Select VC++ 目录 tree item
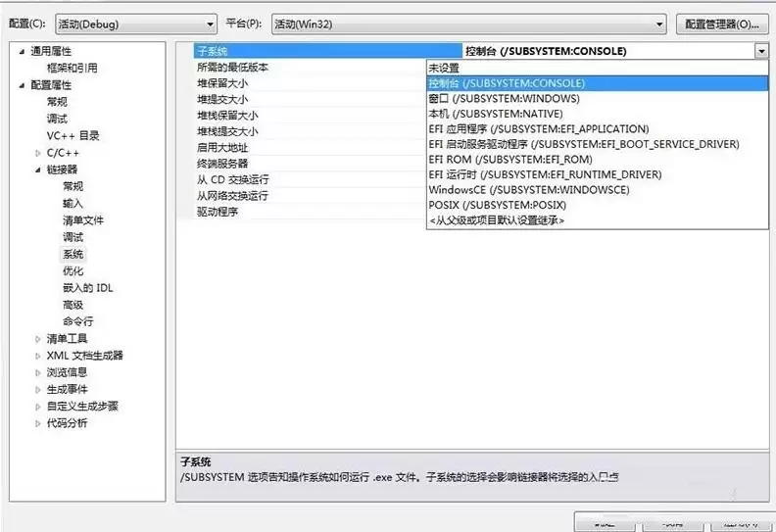 pos(73,135)
